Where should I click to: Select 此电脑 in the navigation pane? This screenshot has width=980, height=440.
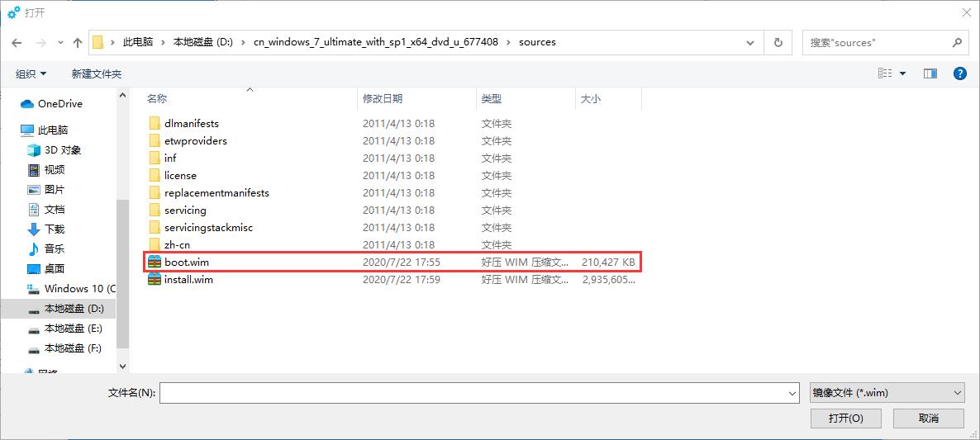pyautogui.click(x=45, y=130)
